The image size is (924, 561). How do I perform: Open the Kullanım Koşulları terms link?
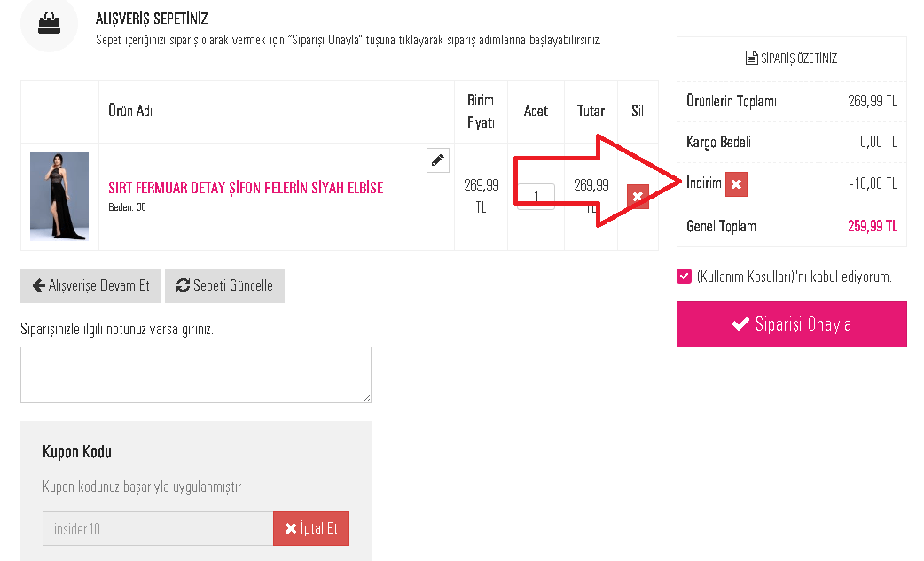click(x=747, y=277)
